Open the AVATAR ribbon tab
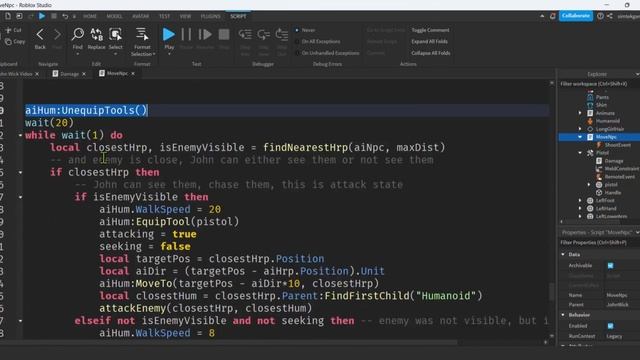640x360 pixels. pyautogui.click(x=140, y=16)
